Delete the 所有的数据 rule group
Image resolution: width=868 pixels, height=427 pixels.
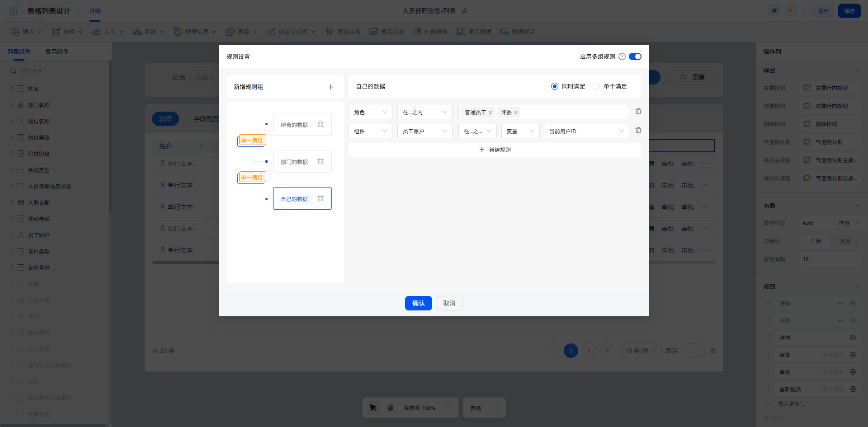(321, 124)
